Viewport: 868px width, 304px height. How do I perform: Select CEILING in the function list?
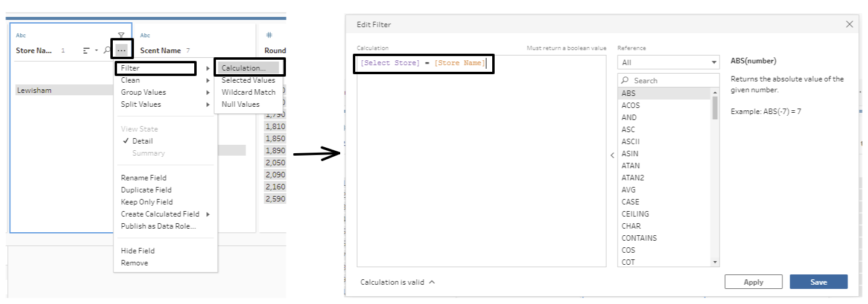[x=665, y=214]
